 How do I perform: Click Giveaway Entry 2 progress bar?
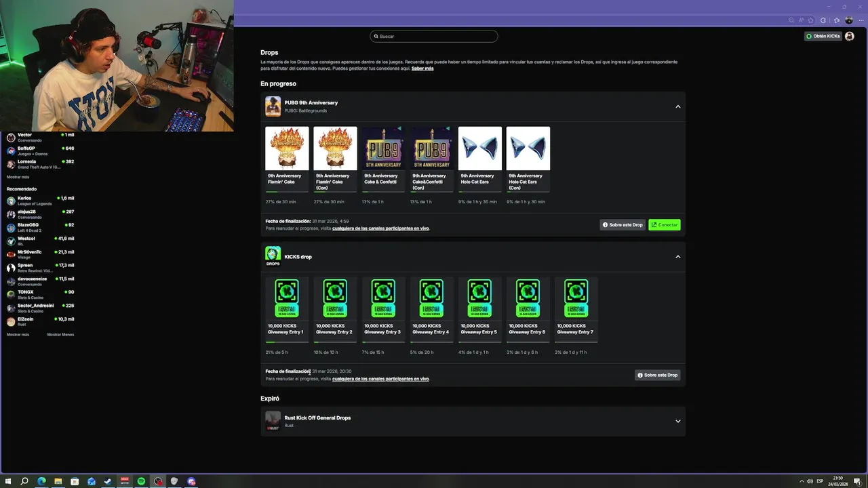pos(335,342)
